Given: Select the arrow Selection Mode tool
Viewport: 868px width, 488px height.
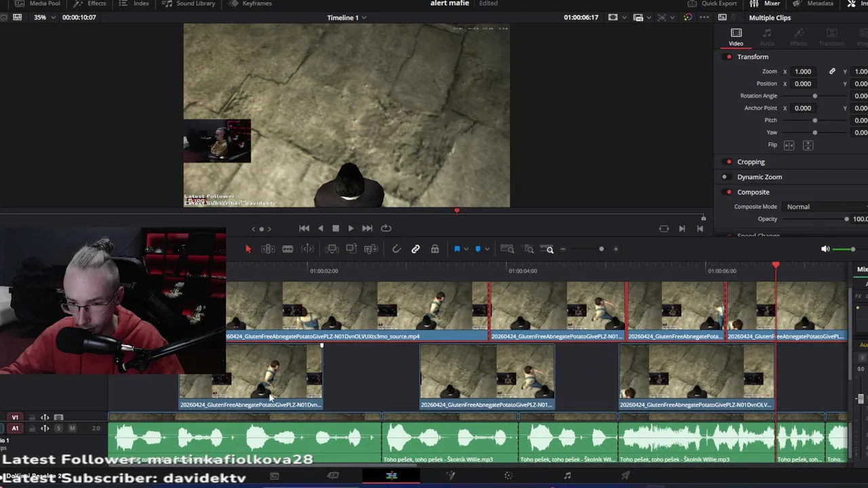Looking at the screenshot, I should coord(248,249).
